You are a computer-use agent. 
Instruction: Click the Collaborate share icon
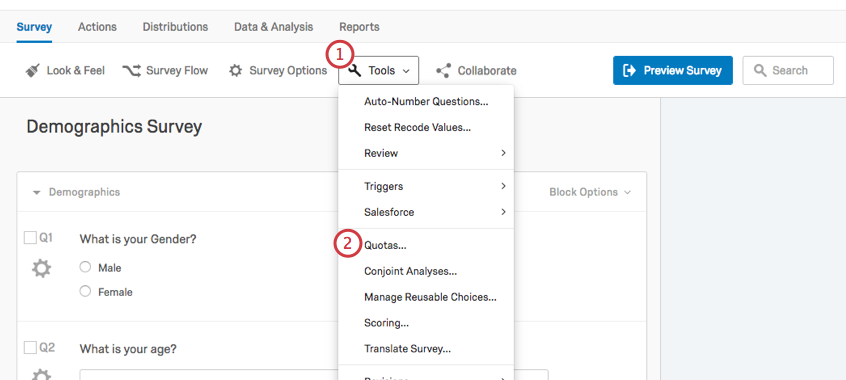click(444, 71)
